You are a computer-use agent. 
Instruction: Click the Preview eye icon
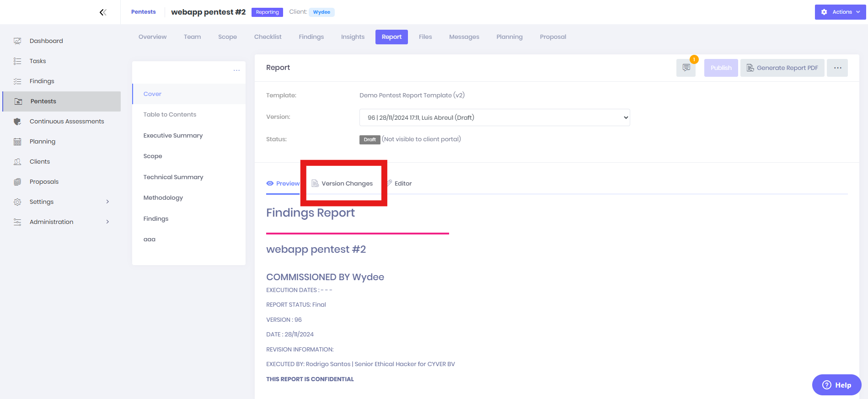(270, 183)
